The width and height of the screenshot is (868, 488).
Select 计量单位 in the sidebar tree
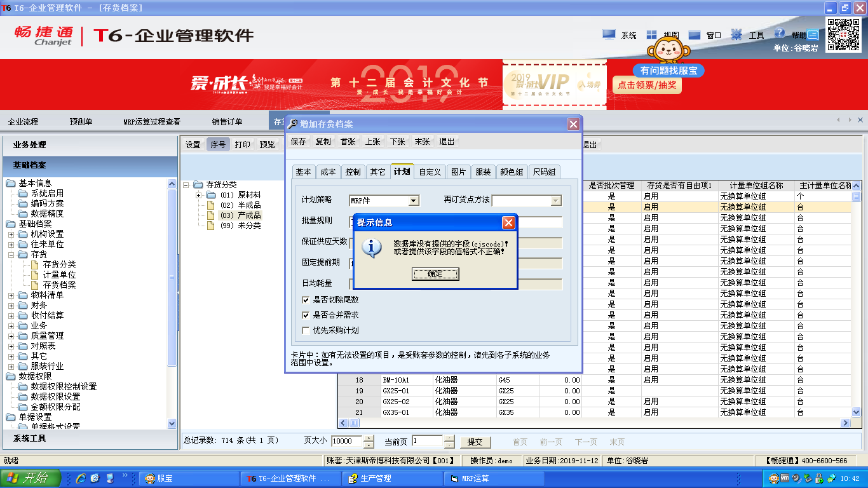click(59, 275)
